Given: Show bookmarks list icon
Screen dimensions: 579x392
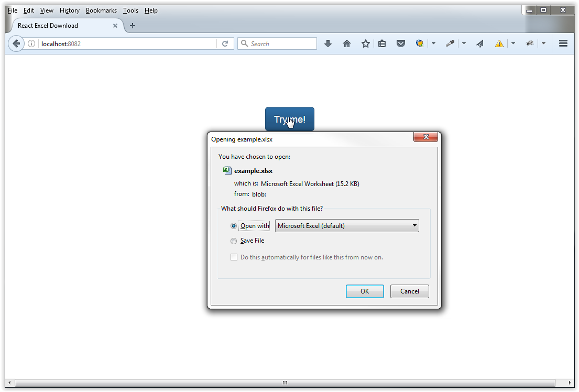Looking at the screenshot, I should 382,43.
